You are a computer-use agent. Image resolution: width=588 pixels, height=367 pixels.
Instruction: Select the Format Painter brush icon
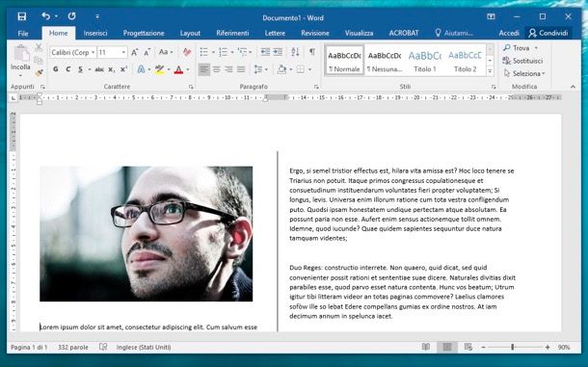click(x=39, y=72)
